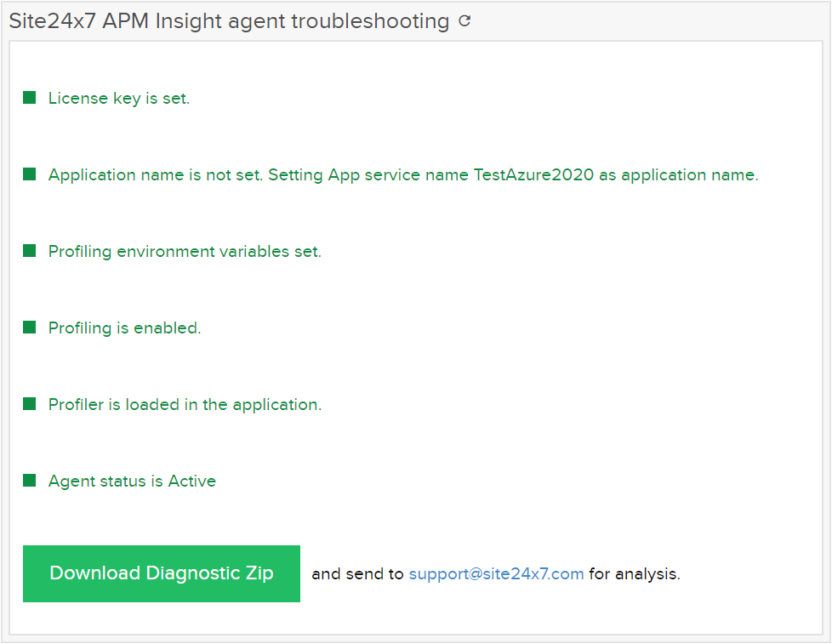Click the green icon beside Profiler is loaded
Viewport: 832px width, 644px height.
(28, 403)
